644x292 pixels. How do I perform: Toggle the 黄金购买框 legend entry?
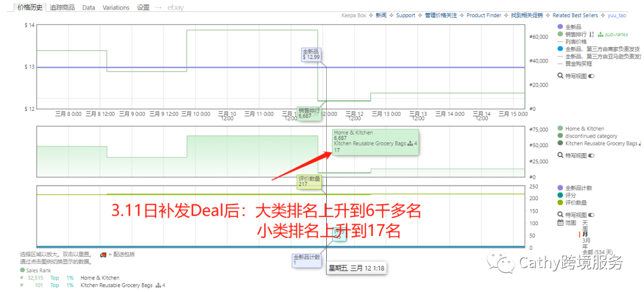coord(575,64)
